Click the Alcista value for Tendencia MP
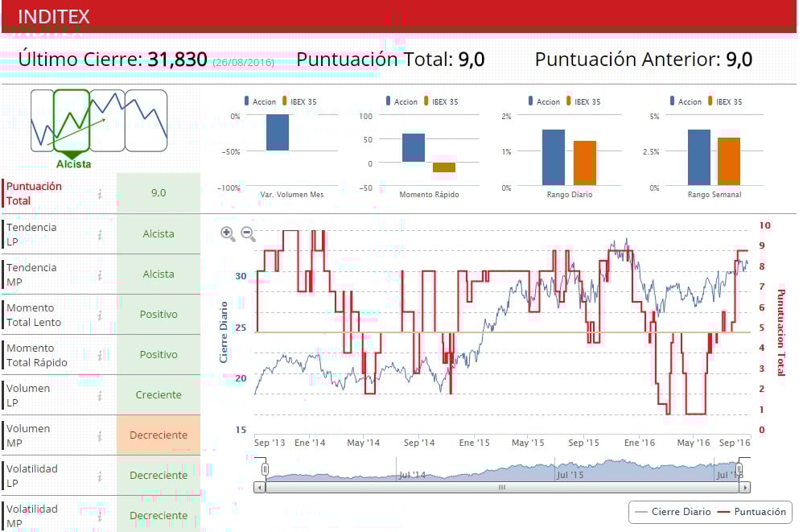803x532 pixels. pos(159,274)
